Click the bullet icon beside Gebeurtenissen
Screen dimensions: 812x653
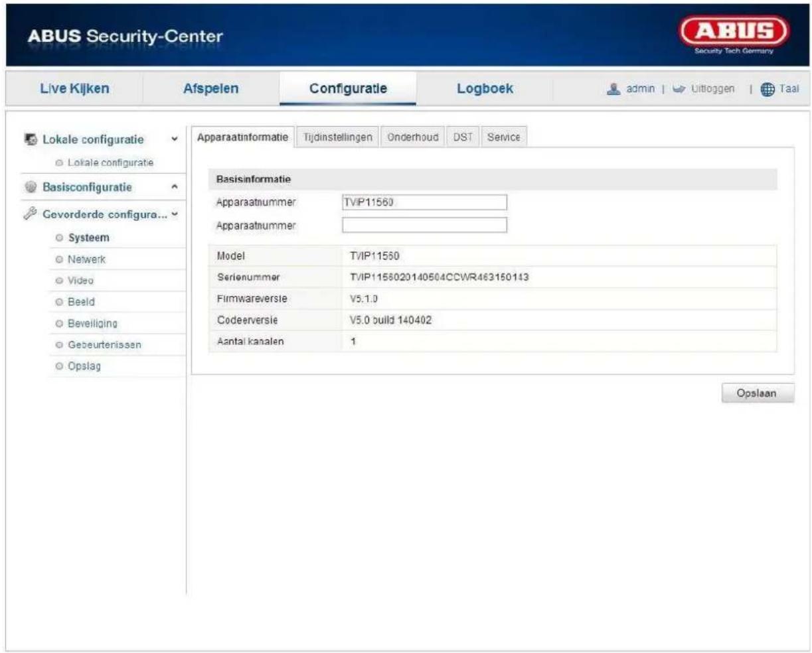pos(60,345)
